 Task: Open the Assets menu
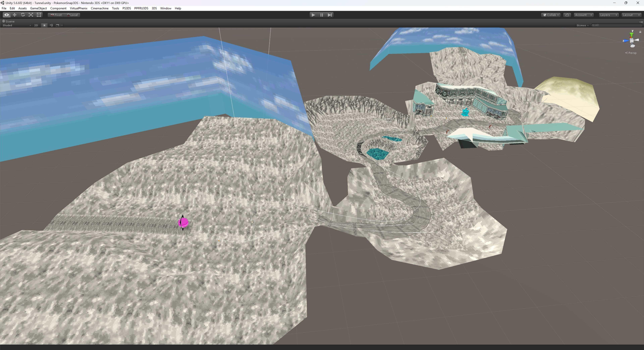[x=22, y=8]
